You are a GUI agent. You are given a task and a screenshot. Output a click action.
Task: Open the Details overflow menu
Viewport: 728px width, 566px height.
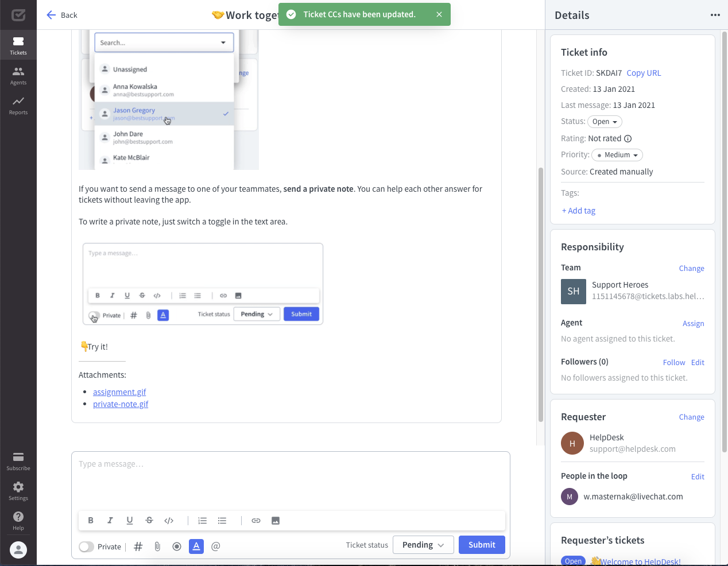pyautogui.click(x=715, y=15)
